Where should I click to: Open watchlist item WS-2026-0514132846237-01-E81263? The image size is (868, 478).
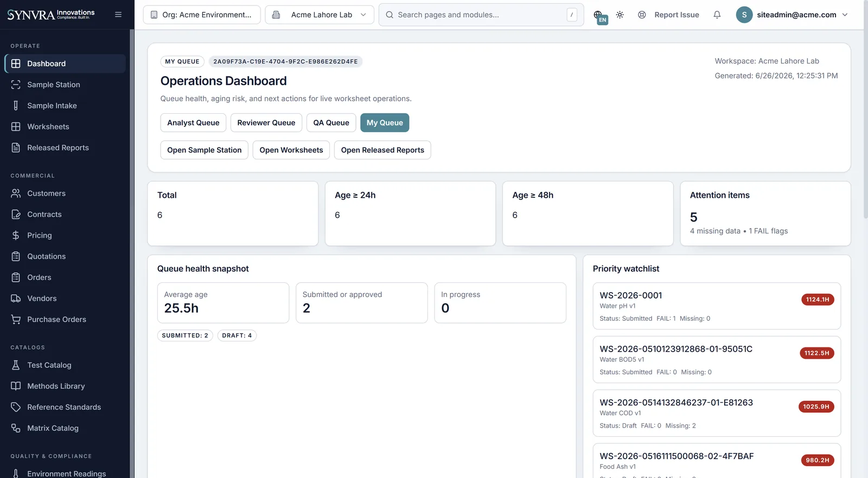click(x=717, y=414)
